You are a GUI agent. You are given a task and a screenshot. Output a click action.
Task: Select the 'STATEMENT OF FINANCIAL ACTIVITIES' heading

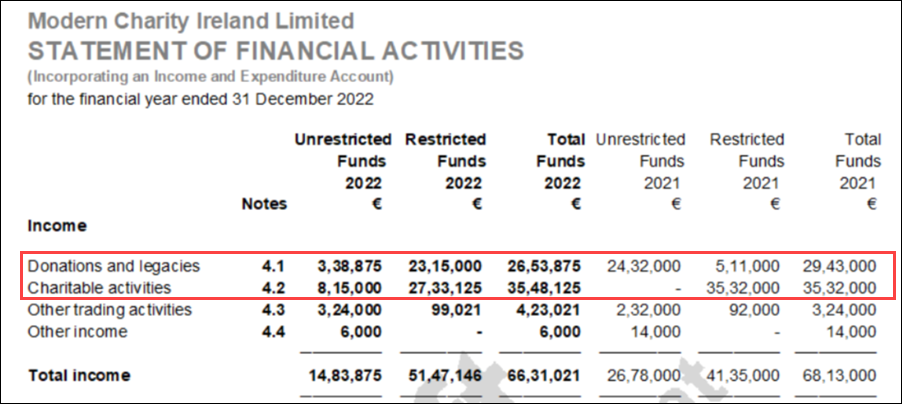coord(276,51)
